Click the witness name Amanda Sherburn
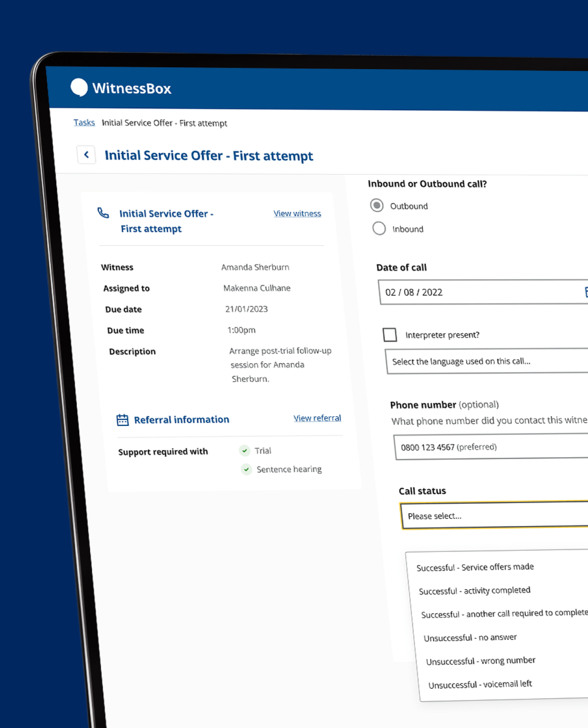588x728 pixels. tap(255, 267)
